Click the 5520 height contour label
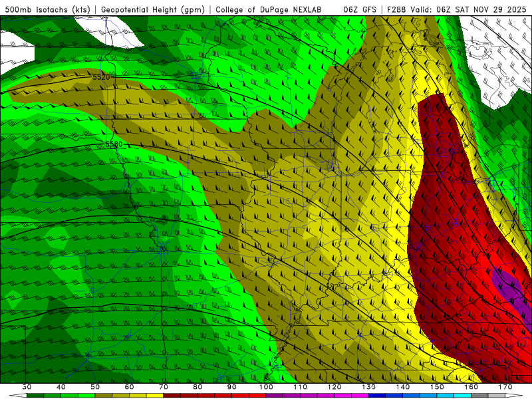The width and height of the screenshot is (532, 399). (x=102, y=77)
